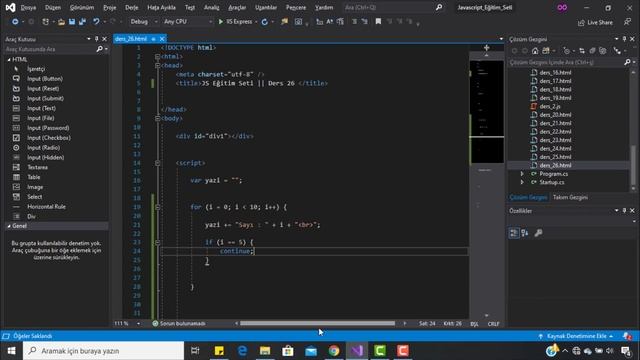Viewport: 640px width, 360px height.
Task: Select Input (Checkbox) toolbox item
Action: [49, 138]
